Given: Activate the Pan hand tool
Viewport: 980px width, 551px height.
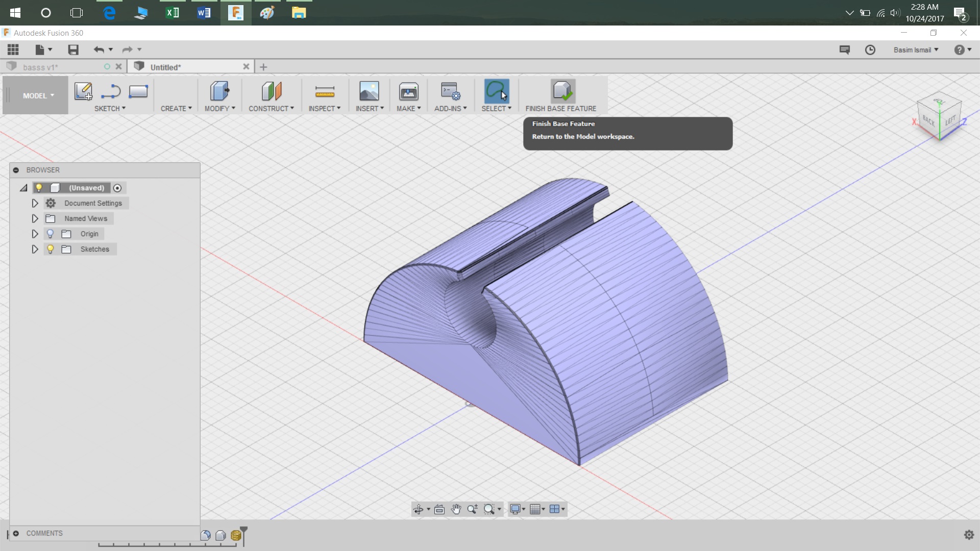Looking at the screenshot, I should pos(456,509).
